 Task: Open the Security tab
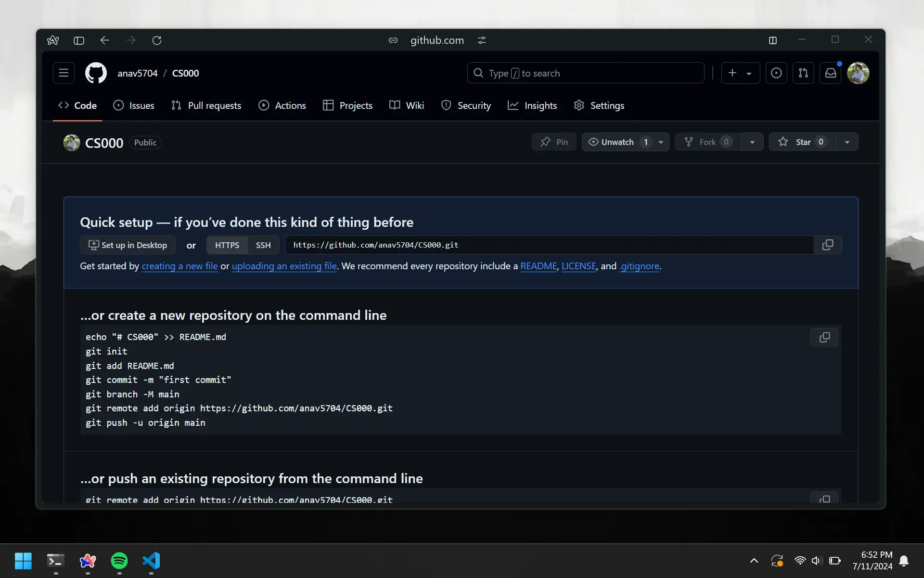(465, 105)
